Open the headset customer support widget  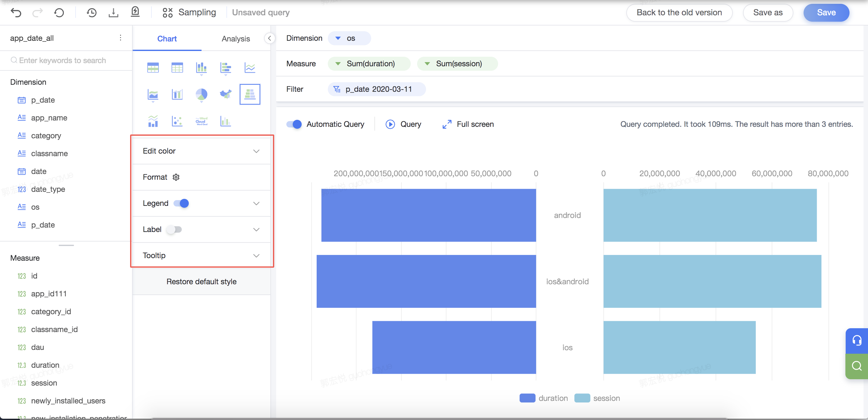click(857, 341)
